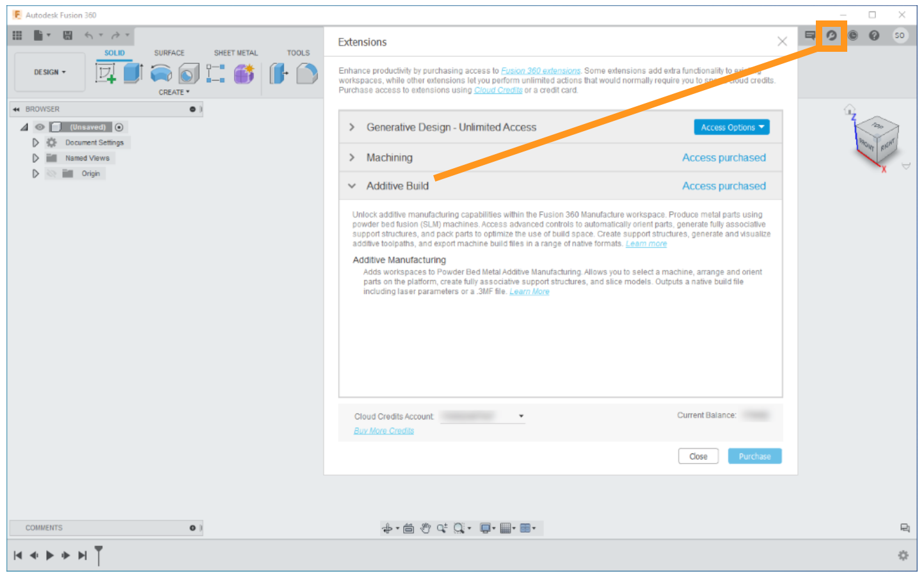Screen dimensions: 924x578
Task: Collapse the (Unsaved) root node
Action: (x=24, y=127)
